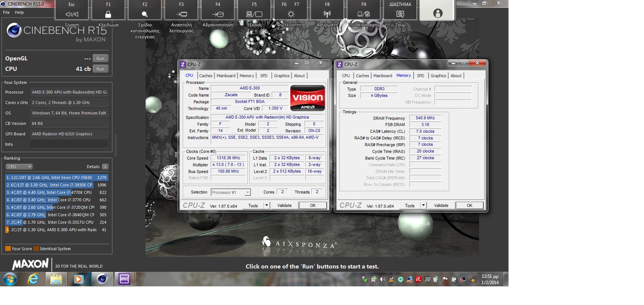Click the F9 touchpad overlay key
Screen dimensions: 644x305
364,10
